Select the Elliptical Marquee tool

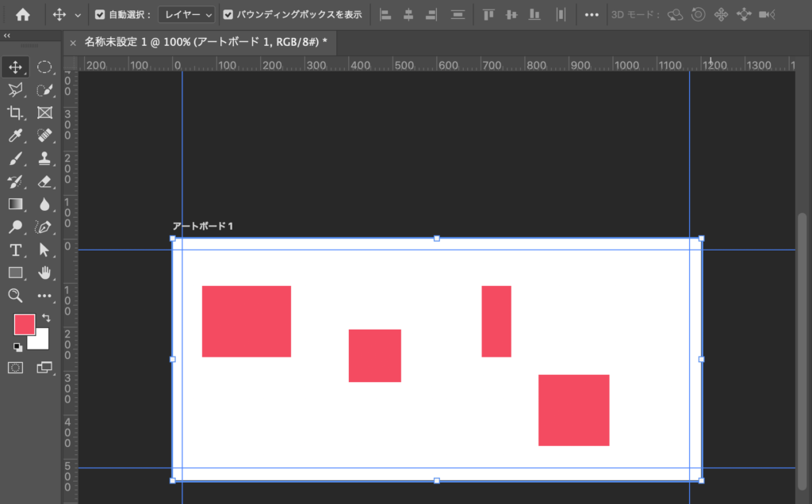coord(44,67)
